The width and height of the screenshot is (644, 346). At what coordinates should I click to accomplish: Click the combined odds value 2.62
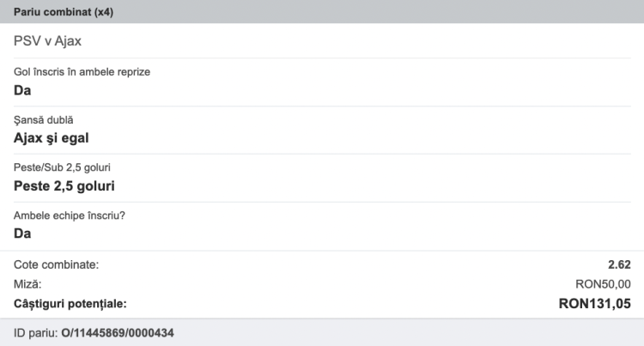click(618, 264)
